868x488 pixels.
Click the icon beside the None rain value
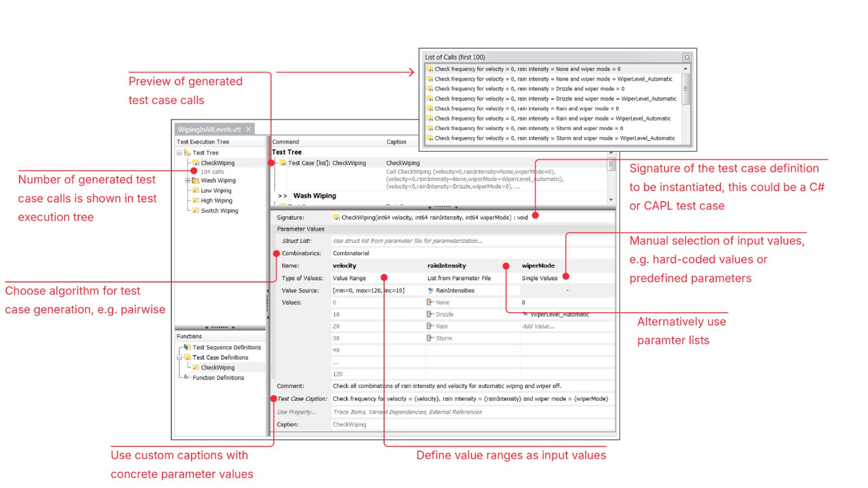click(x=431, y=303)
